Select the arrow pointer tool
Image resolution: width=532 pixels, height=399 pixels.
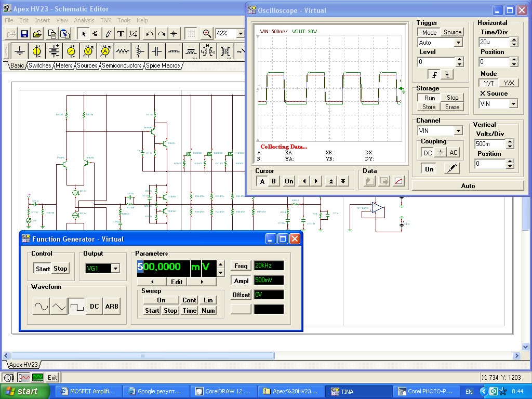tap(84, 34)
